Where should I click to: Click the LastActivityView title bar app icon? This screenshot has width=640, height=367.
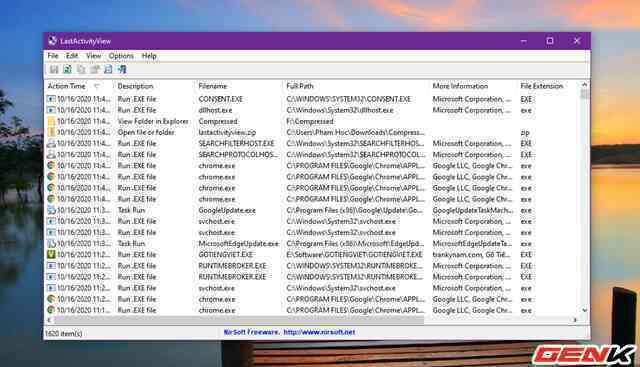point(52,41)
